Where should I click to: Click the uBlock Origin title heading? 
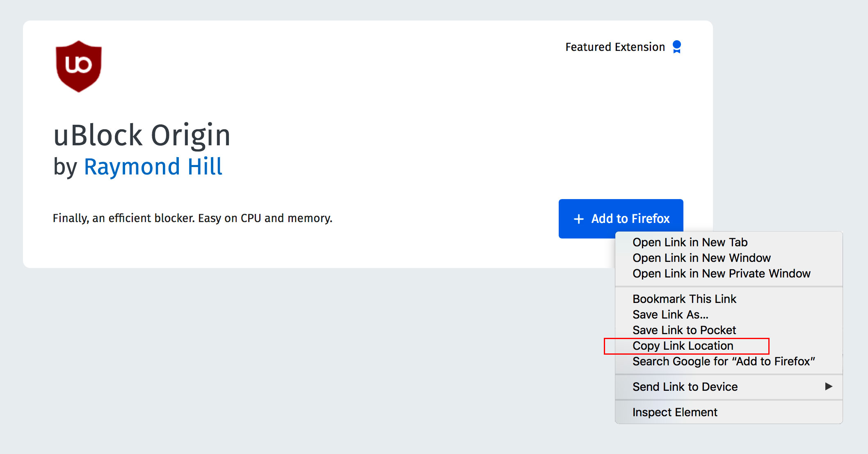142,135
